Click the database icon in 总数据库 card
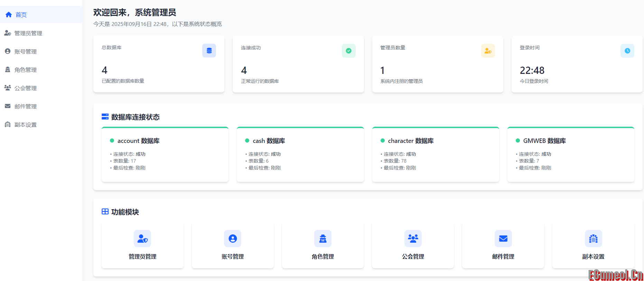The image size is (644, 281). click(209, 51)
